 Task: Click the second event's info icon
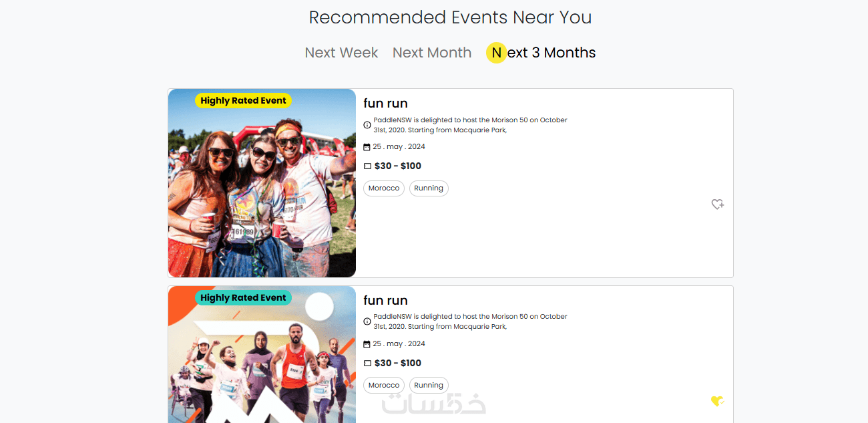[x=367, y=321]
